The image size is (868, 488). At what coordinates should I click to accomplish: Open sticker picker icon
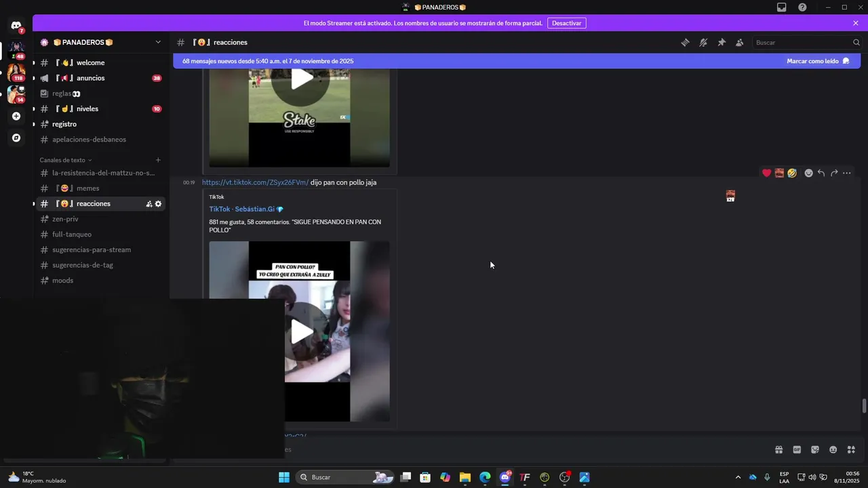(815, 449)
